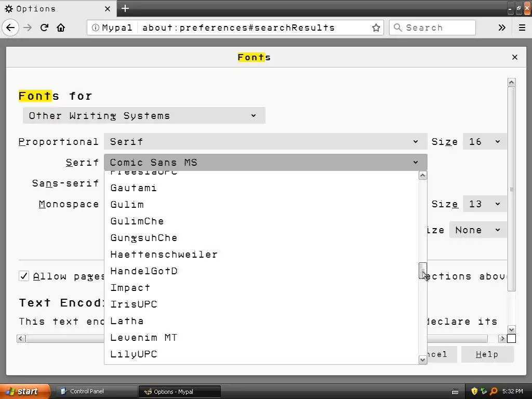This screenshot has height=399, width=532.
Task: Open the Windows start menu
Action: click(25, 392)
